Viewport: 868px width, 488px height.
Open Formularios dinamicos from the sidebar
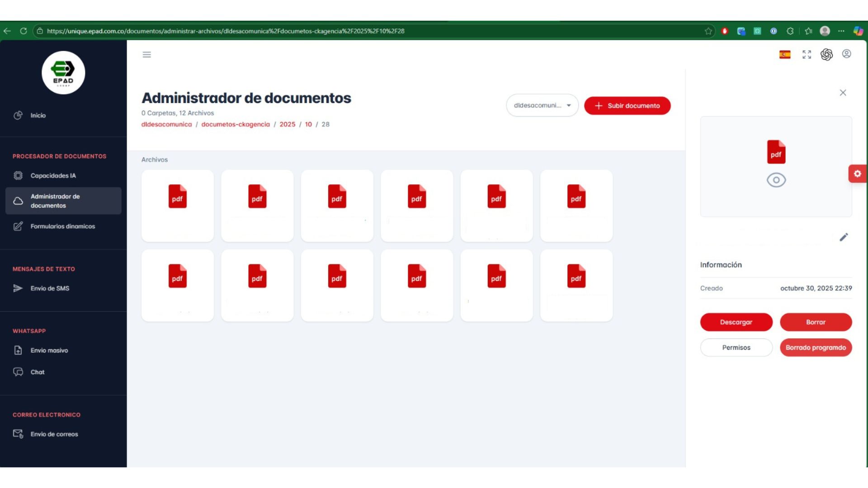point(62,226)
